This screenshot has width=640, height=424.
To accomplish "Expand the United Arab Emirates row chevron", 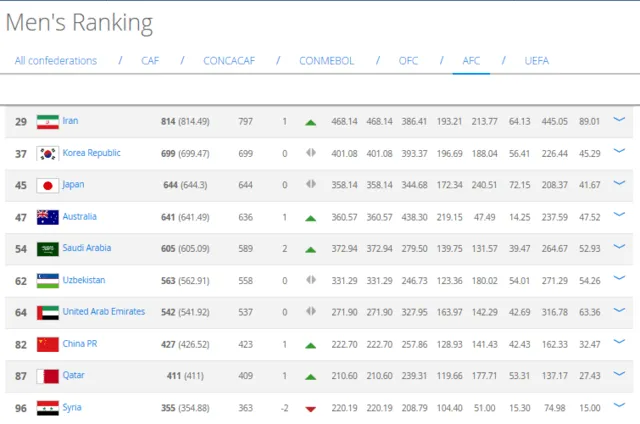I will [x=619, y=310].
